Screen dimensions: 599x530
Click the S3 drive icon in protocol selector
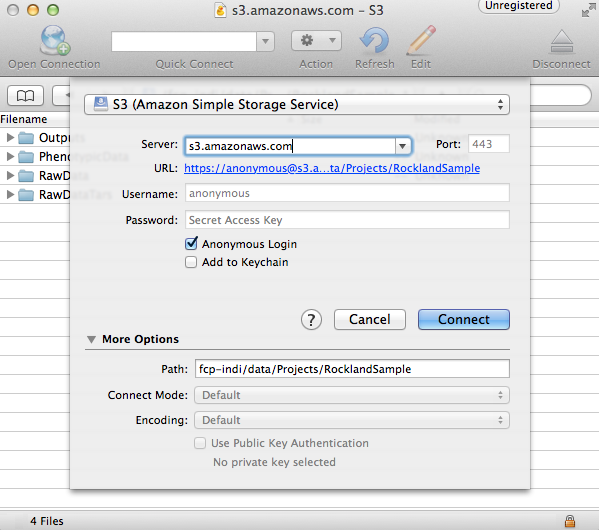tap(101, 104)
